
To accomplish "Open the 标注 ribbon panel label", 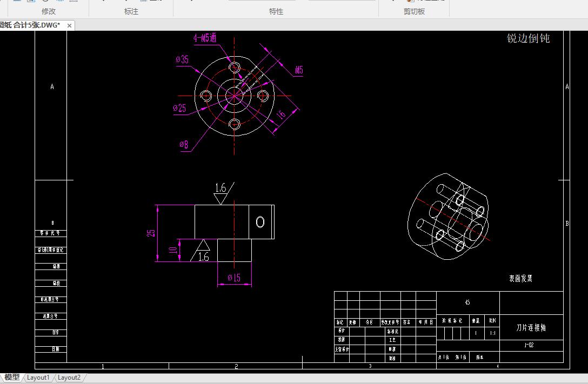I will 131,12.
